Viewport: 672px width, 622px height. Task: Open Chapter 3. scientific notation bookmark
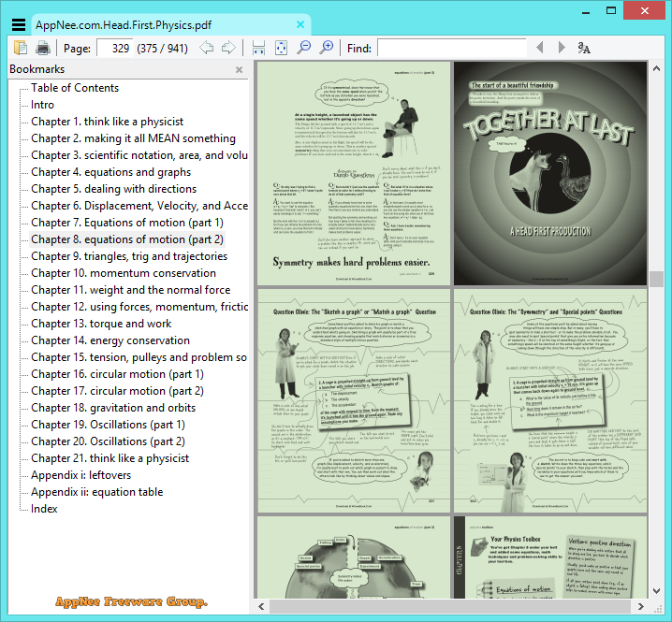tap(139, 155)
